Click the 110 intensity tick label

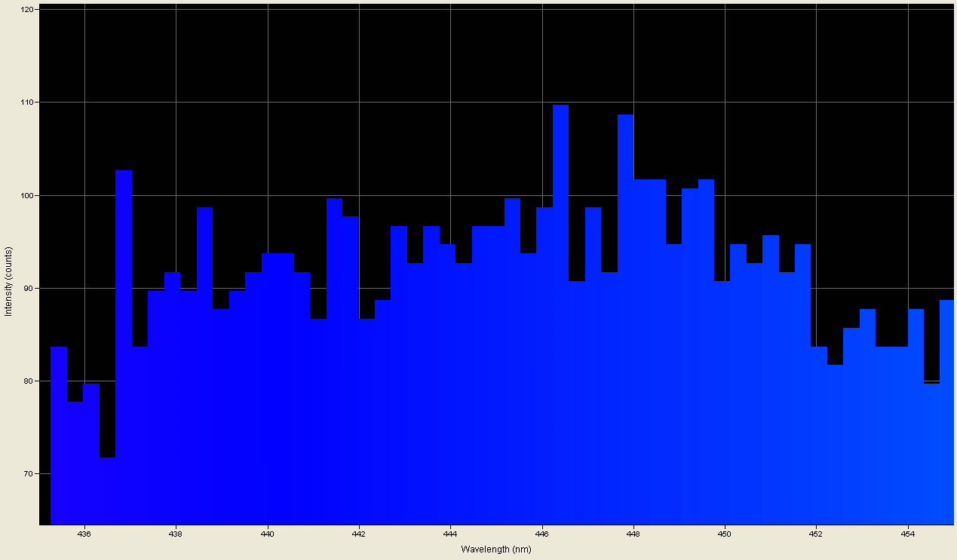(x=28, y=103)
